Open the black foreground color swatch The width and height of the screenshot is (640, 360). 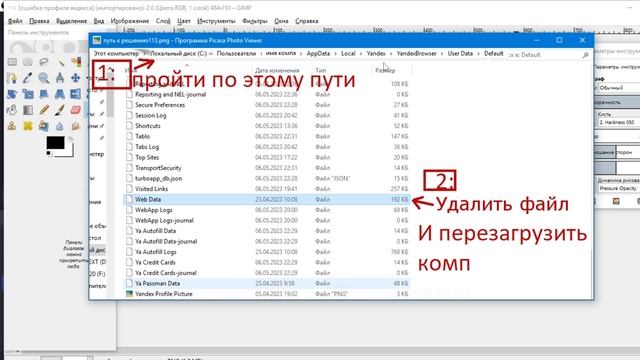pyautogui.click(x=55, y=143)
